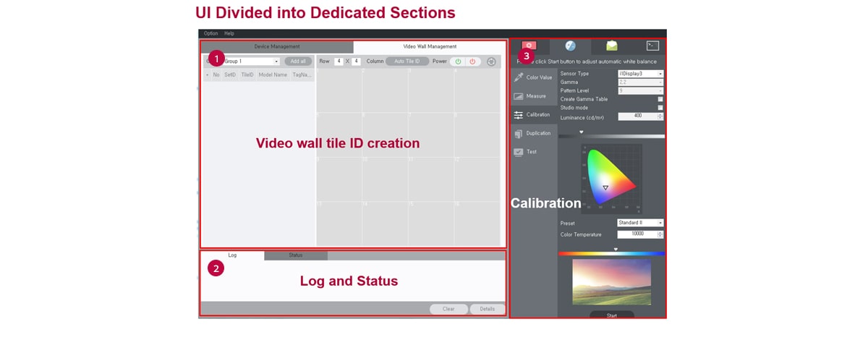Toggle the Studio mode checkbox
Image resolution: width=868 pixels, height=340 pixels.
coord(660,108)
